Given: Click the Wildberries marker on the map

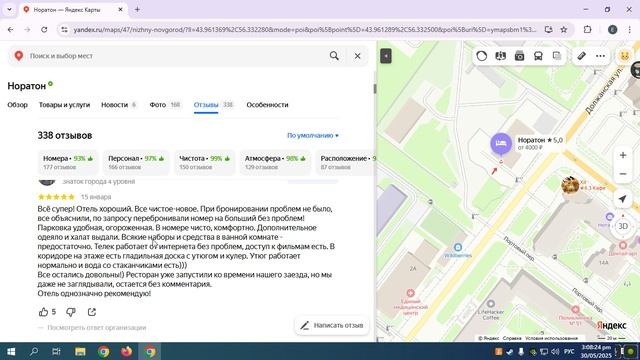Looking at the screenshot, I should [x=458, y=247].
